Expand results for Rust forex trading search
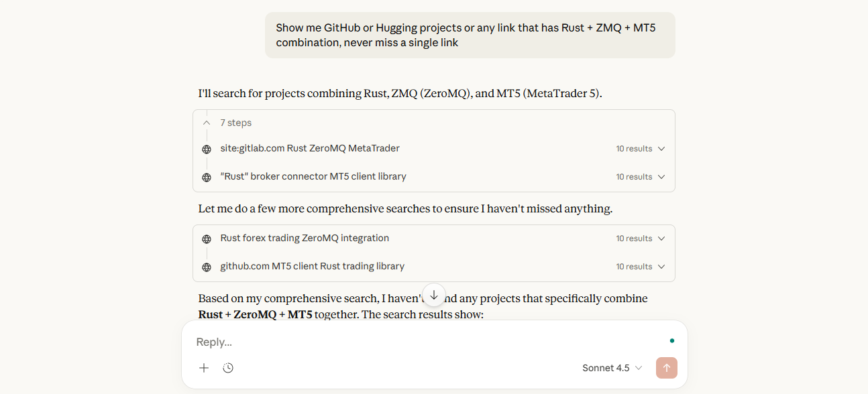The height and width of the screenshot is (394, 868). (x=661, y=239)
